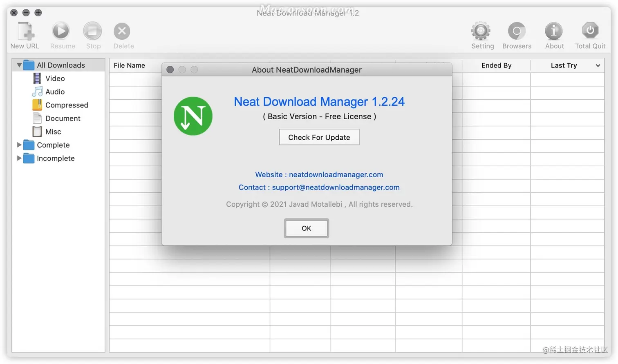618x364 pixels.
Task: Click the Total Quit power icon
Action: [x=590, y=31]
